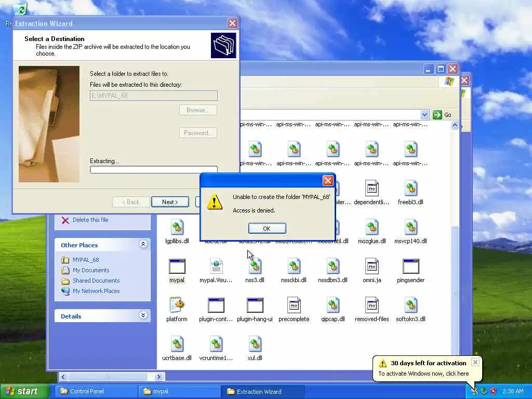Open the address bar dropdown

(424, 115)
